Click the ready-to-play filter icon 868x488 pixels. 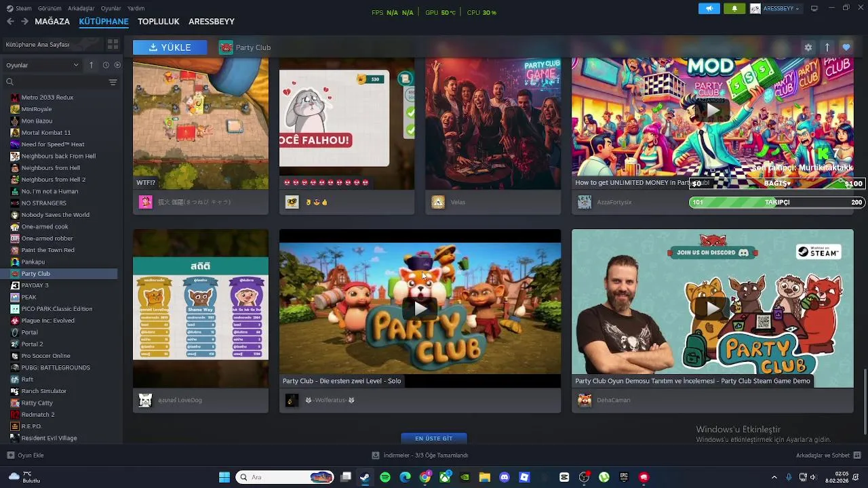[117, 65]
